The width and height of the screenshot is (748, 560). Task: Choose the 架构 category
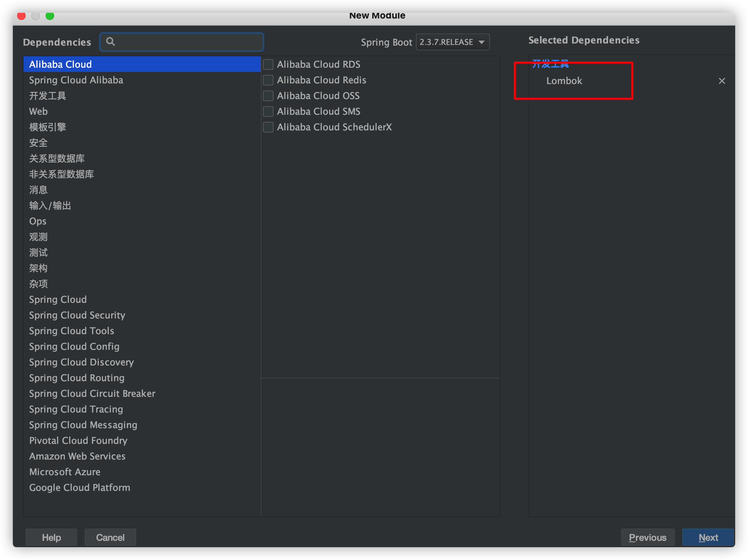(142, 268)
